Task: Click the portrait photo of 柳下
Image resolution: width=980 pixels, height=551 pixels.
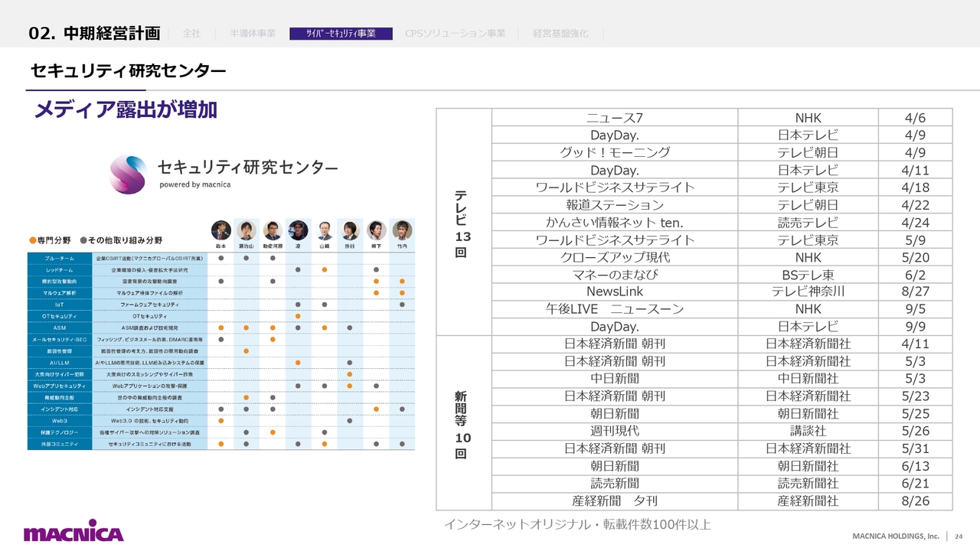Action: [376, 230]
